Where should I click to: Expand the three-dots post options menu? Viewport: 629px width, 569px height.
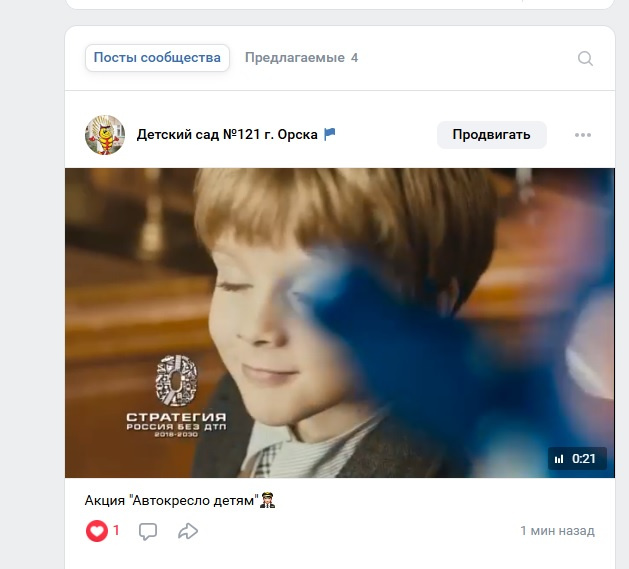(x=583, y=135)
